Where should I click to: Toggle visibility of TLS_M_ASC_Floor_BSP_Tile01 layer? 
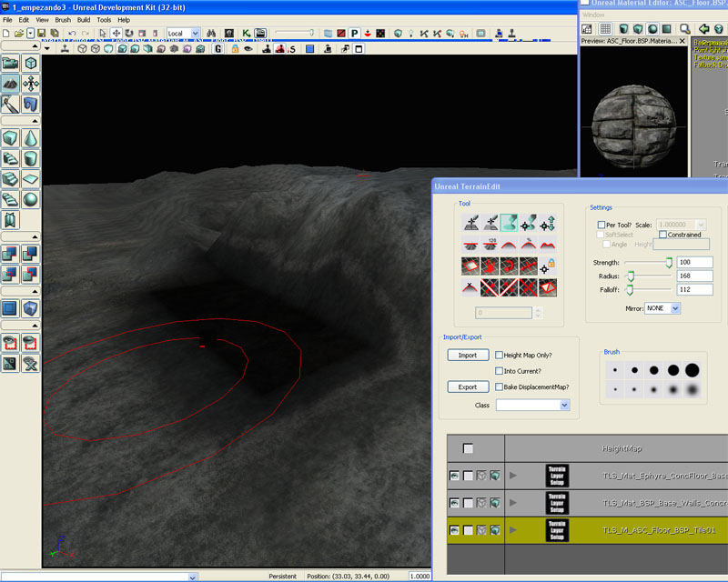click(454, 530)
